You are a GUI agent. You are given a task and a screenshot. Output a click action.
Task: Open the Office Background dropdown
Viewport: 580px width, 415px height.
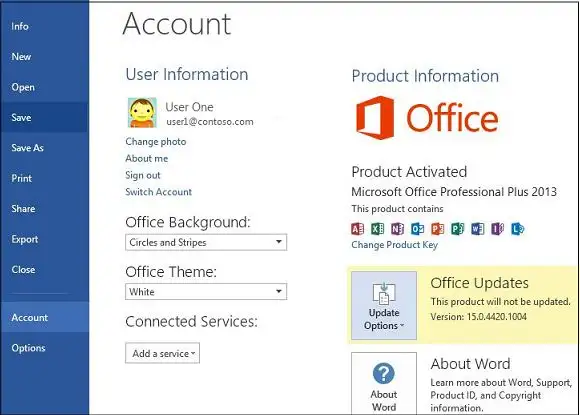pyautogui.click(x=206, y=242)
